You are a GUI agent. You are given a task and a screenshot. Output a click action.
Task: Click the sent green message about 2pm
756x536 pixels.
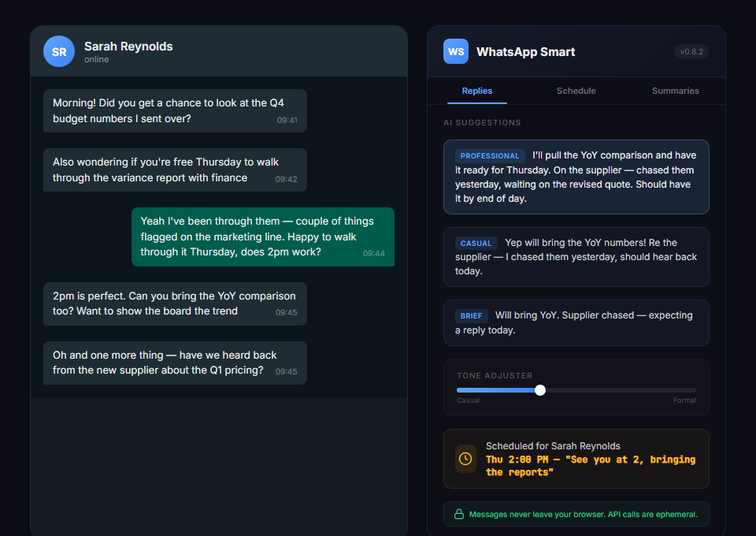click(262, 236)
